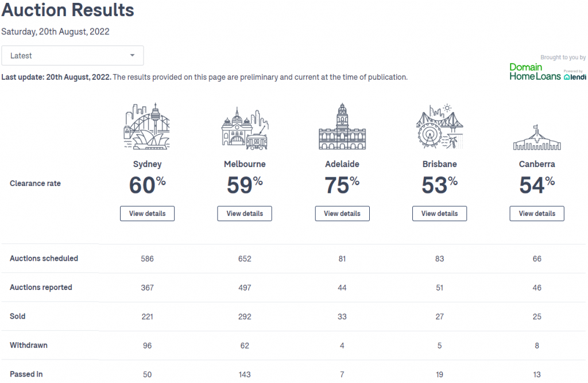Click the Canberra Parliament House icon

coord(537,137)
